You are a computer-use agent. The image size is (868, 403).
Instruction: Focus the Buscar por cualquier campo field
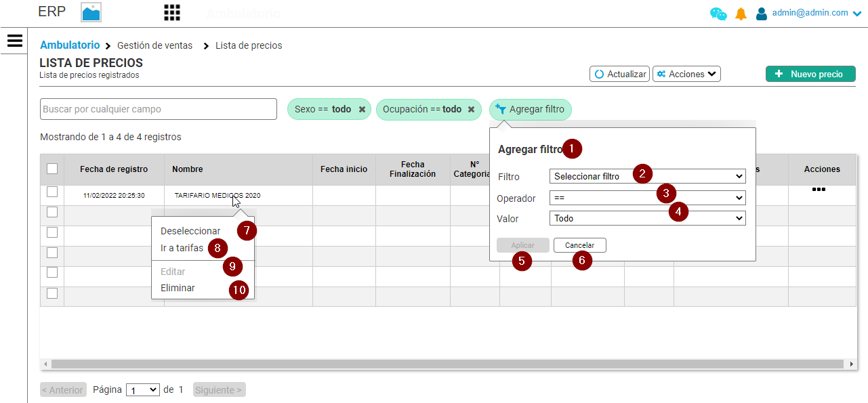point(159,109)
